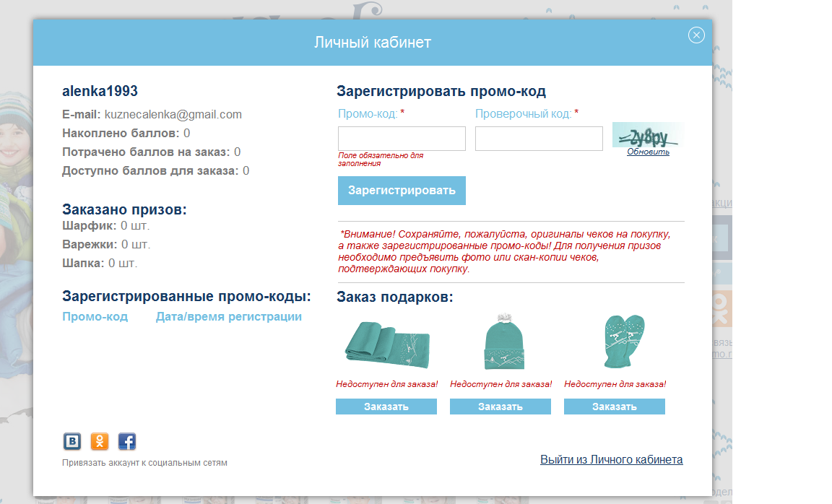Viewport: 832px width, 504px height.
Task: Click the username alenka1993
Action: 100,91
